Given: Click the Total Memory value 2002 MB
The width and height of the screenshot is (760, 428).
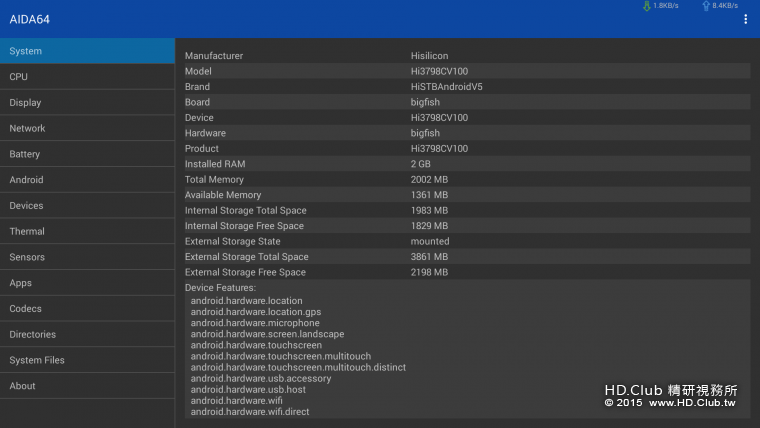Looking at the screenshot, I should pos(429,179).
